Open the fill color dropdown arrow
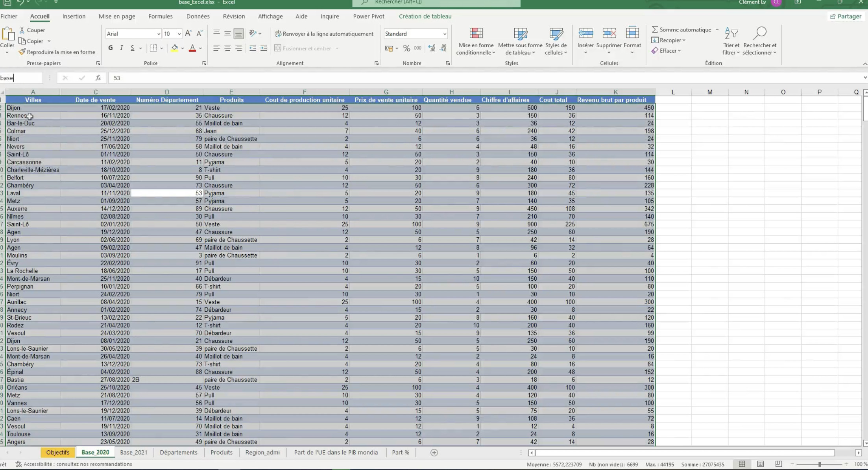 click(x=183, y=48)
